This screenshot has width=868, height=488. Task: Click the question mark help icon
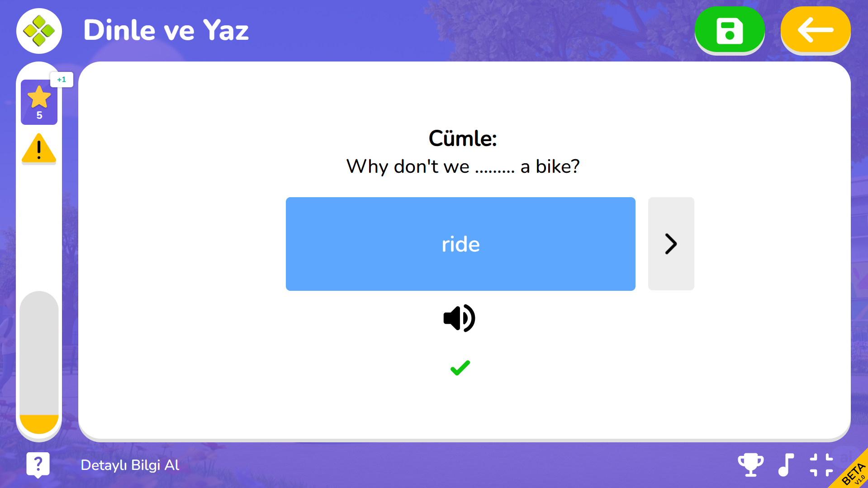click(38, 464)
